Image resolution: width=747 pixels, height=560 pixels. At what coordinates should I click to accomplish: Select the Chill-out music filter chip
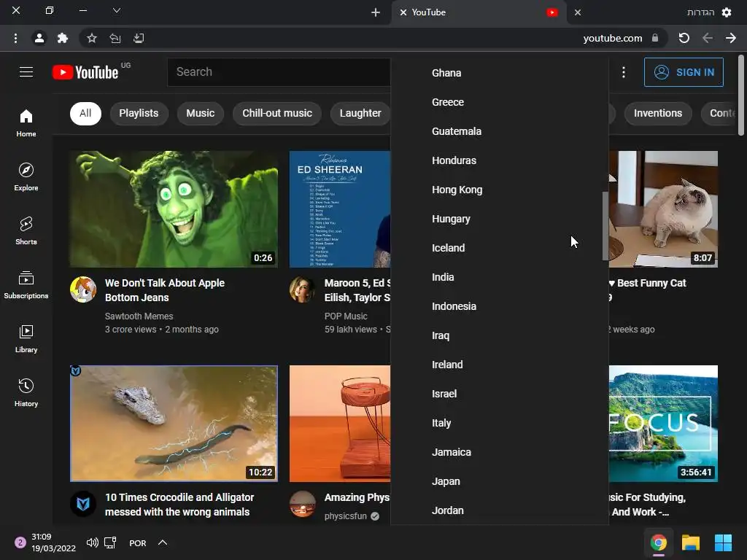(277, 113)
